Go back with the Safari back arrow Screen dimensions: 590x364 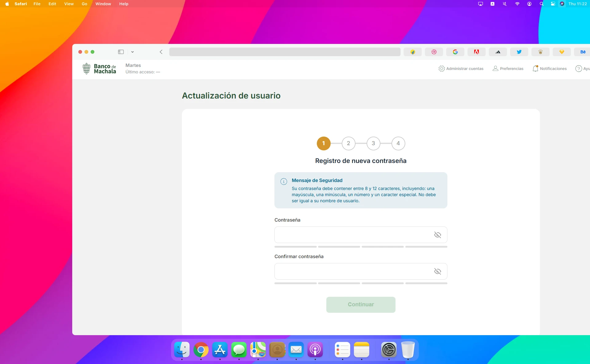[161, 52]
